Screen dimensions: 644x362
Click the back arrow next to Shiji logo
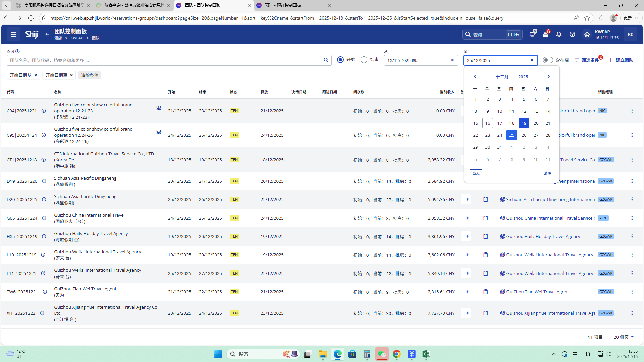pyautogui.click(x=47, y=34)
